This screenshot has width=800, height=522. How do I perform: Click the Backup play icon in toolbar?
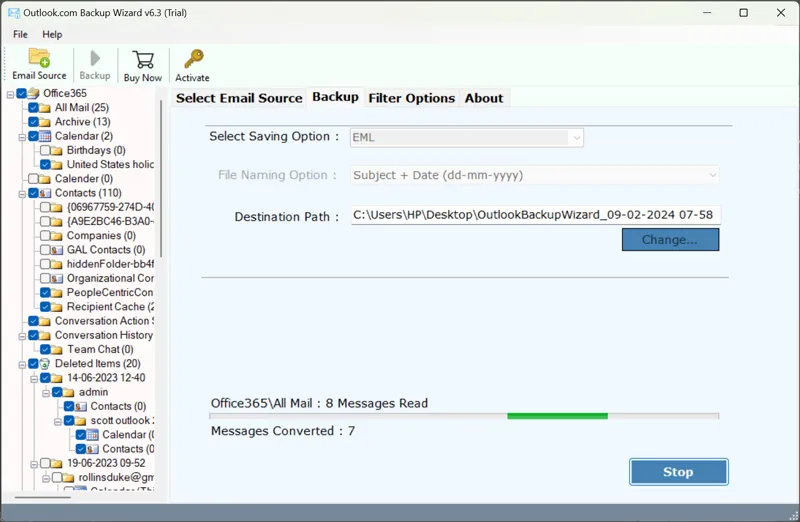(x=95, y=58)
